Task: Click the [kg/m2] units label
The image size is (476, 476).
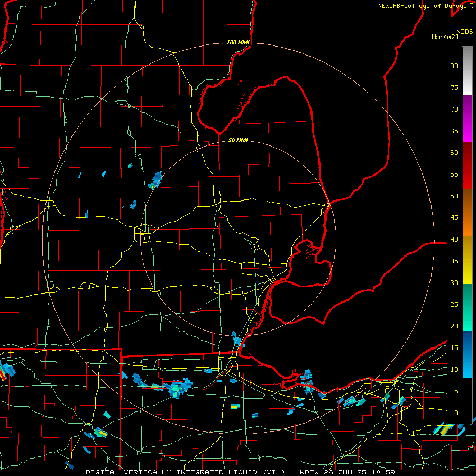Action: point(445,37)
